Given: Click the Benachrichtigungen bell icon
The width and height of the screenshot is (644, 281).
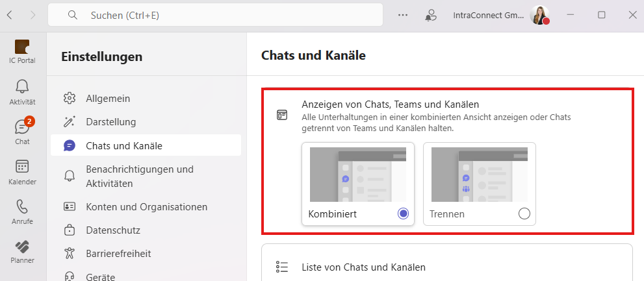Looking at the screenshot, I should point(70,177).
